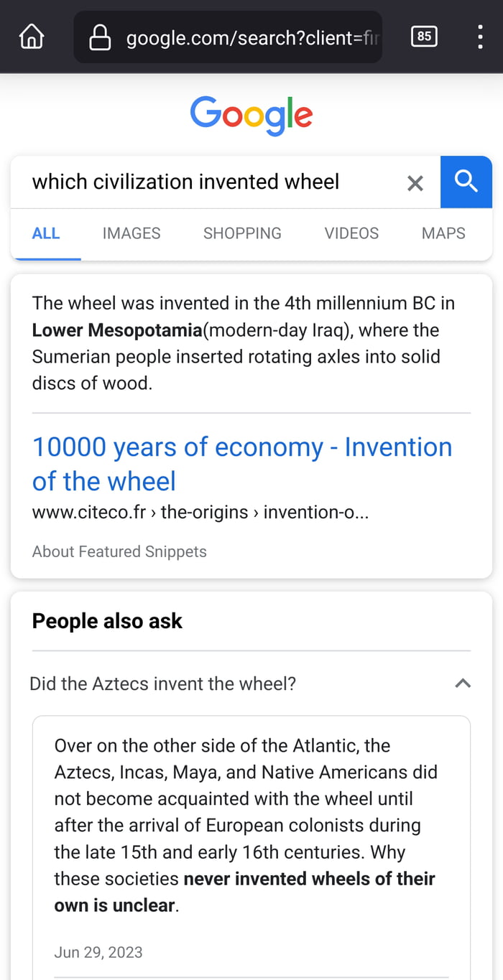
Task: Collapse the Aztecs question chevron
Action: pos(463,683)
